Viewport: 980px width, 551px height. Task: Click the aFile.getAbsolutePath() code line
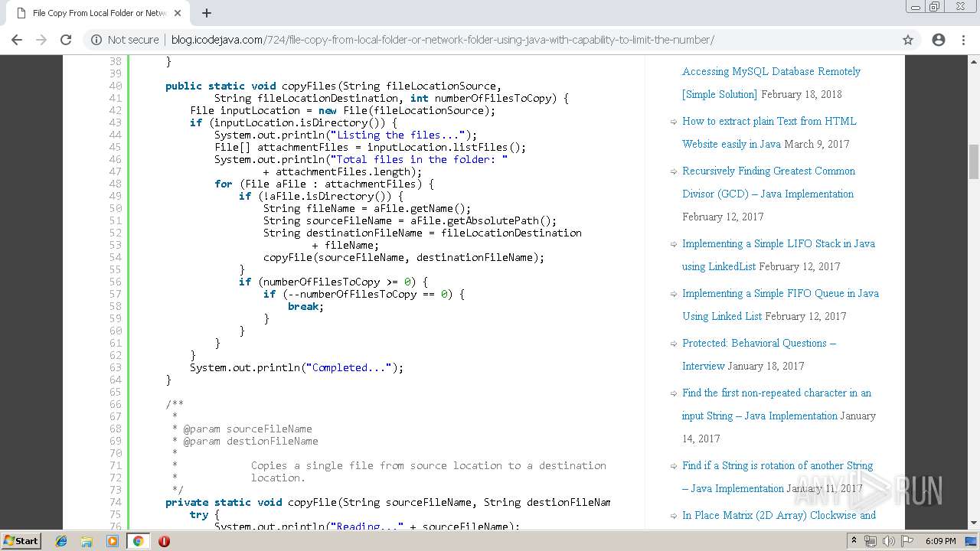coord(410,220)
